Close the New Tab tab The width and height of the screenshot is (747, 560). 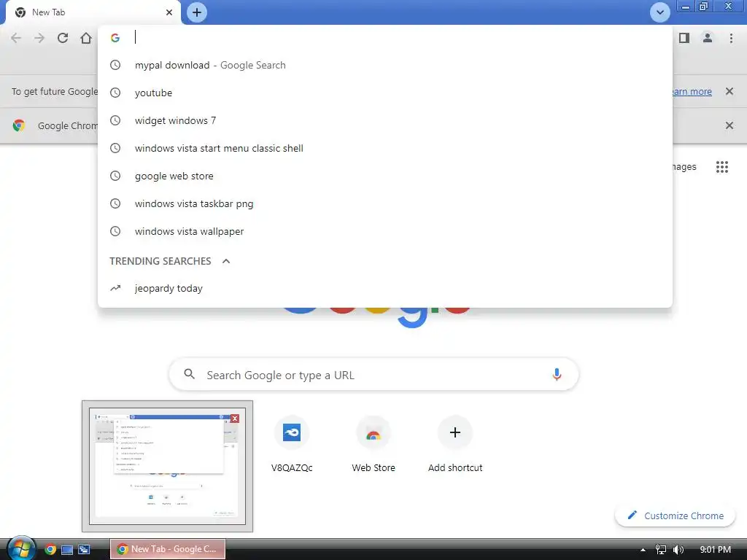click(169, 12)
